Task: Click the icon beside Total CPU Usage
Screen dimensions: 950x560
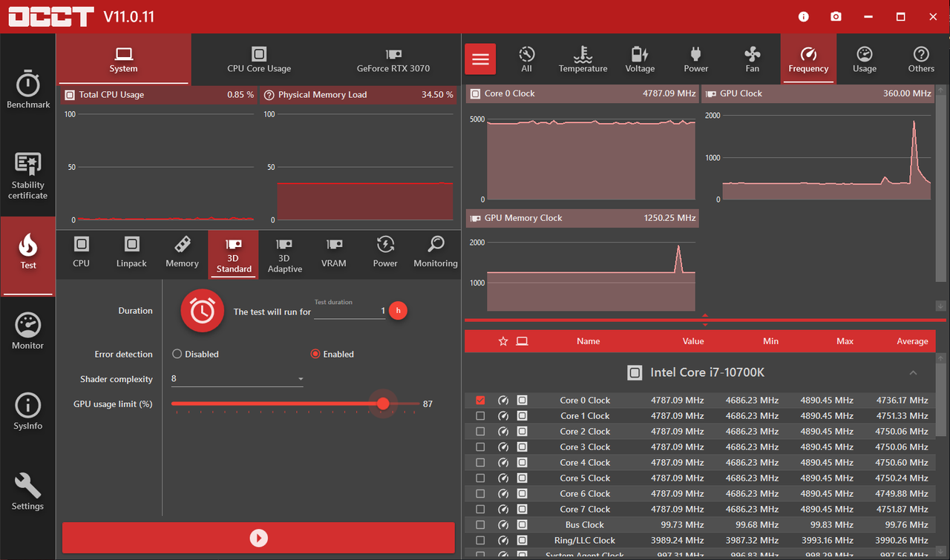Action: tap(70, 95)
